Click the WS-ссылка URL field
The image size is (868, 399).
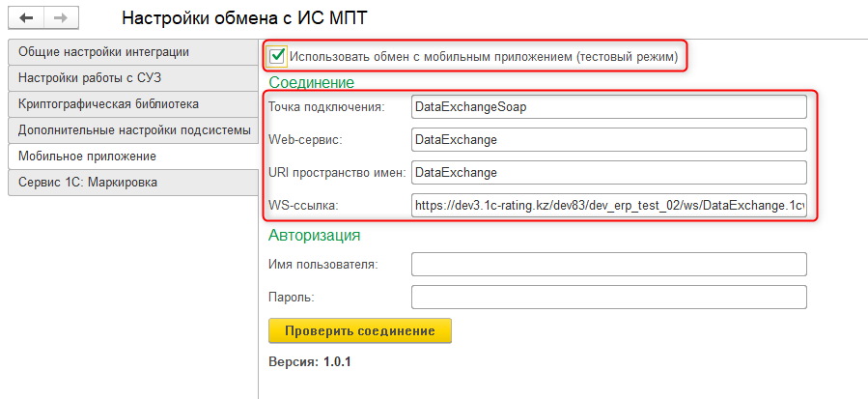[609, 205]
